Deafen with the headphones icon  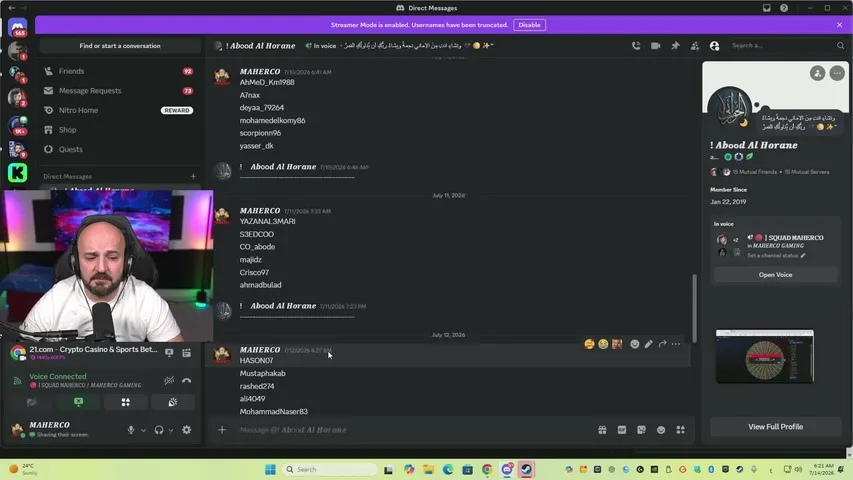(159, 430)
